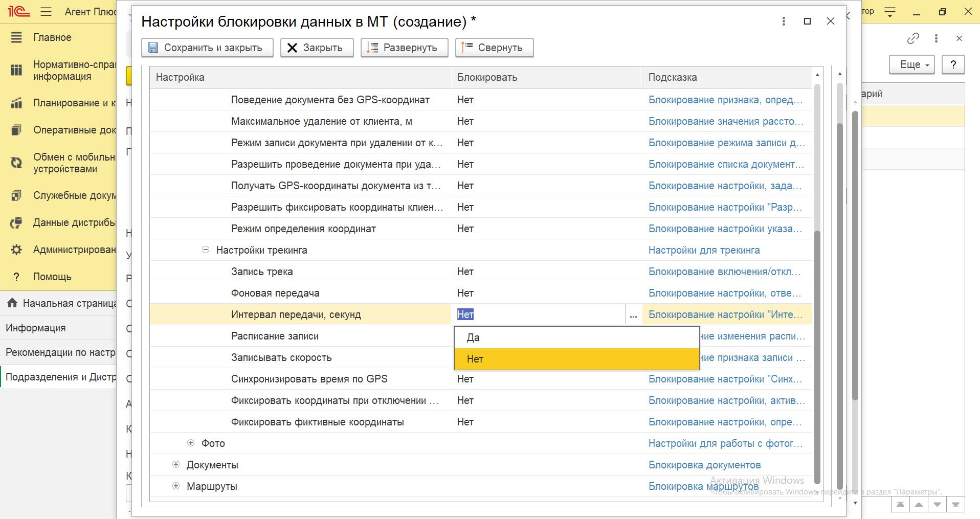Open the Информация tab
980x519 pixels.
(x=58, y=328)
